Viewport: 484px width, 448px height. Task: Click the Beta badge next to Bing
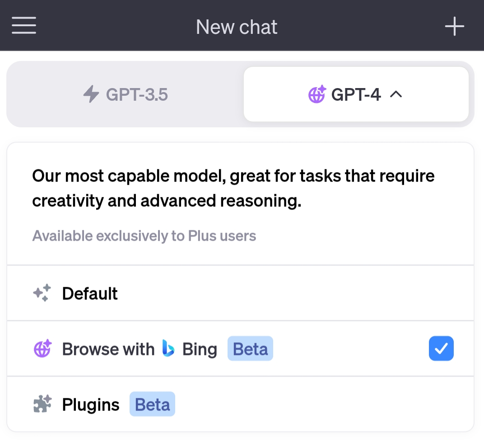[250, 348]
